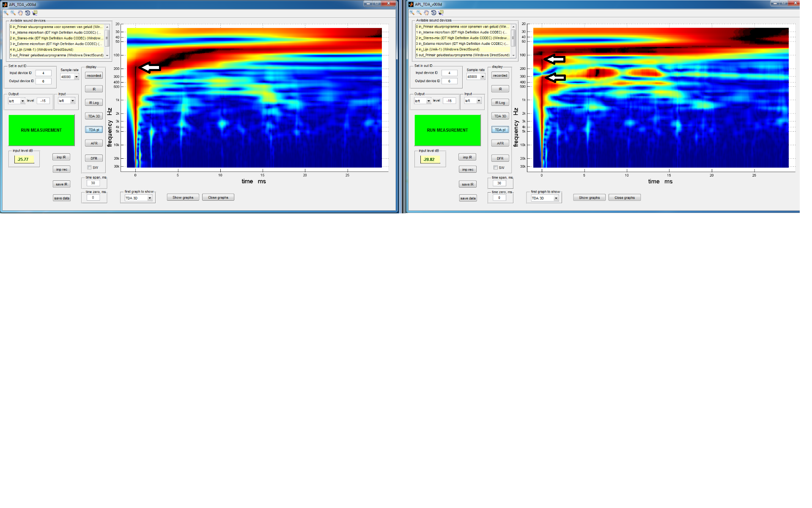Click RUN MEASUREMENT in right window

tap(447, 130)
